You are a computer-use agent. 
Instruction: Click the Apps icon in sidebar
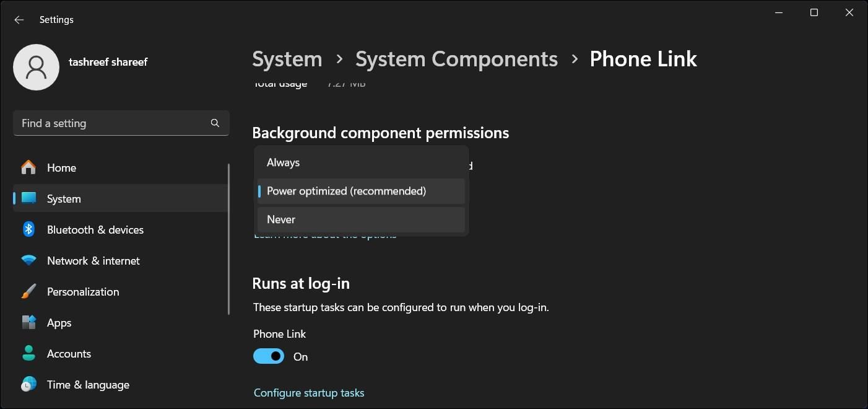tap(28, 323)
